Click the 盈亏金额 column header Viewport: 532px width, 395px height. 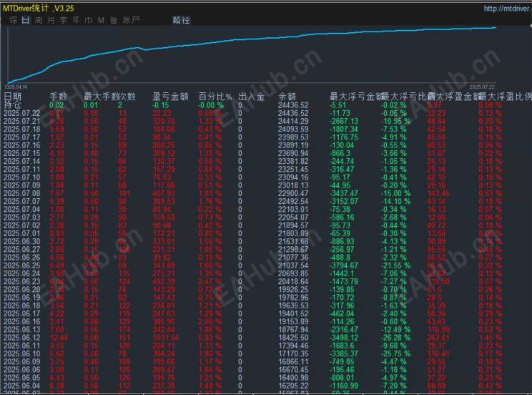170,97
